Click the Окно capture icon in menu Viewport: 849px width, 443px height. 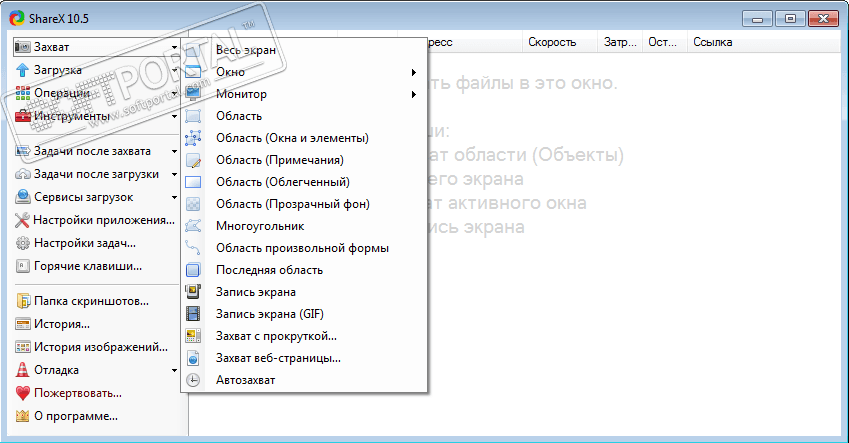tap(193, 72)
